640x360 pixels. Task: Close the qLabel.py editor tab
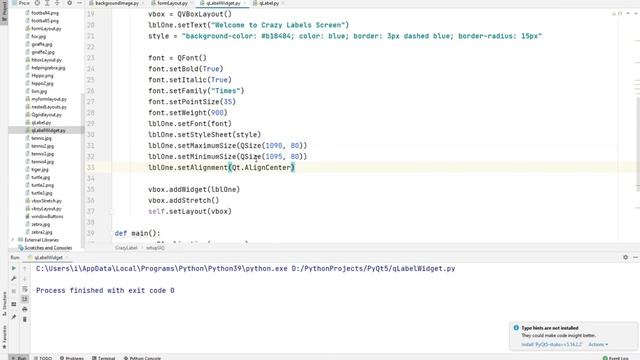click(283, 3)
